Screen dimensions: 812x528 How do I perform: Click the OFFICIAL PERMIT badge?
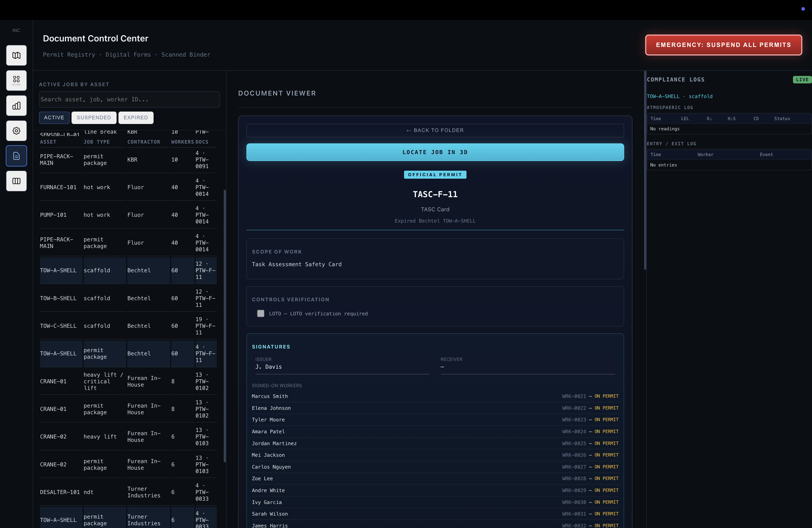click(x=435, y=175)
